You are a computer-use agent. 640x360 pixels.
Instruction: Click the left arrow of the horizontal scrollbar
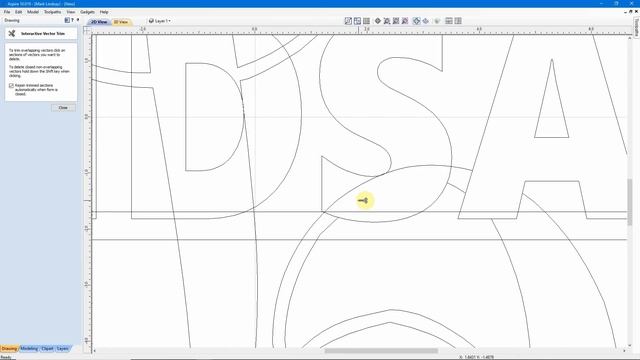(94, 351)
